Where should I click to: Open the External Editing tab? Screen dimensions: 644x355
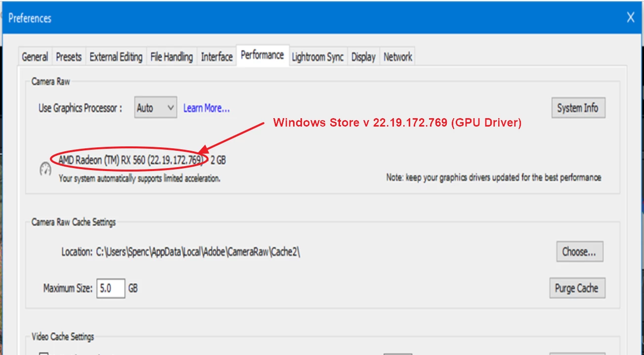click(x=116, y=57)
